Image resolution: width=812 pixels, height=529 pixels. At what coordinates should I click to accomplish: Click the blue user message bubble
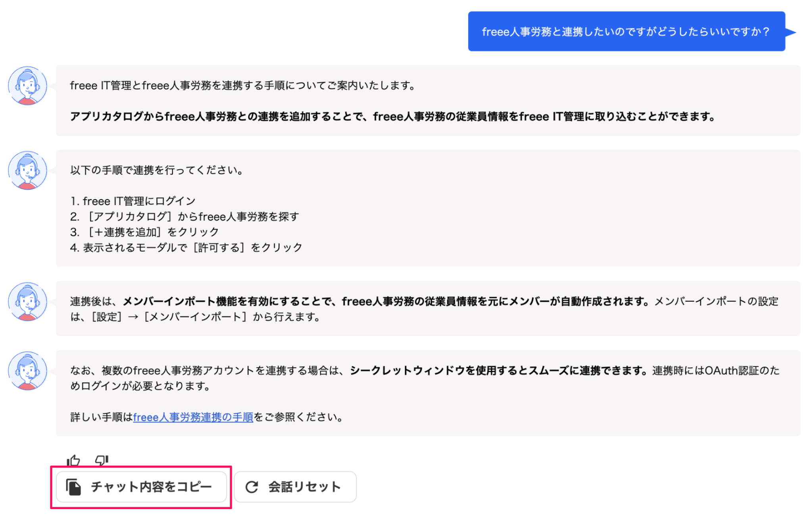626,31
